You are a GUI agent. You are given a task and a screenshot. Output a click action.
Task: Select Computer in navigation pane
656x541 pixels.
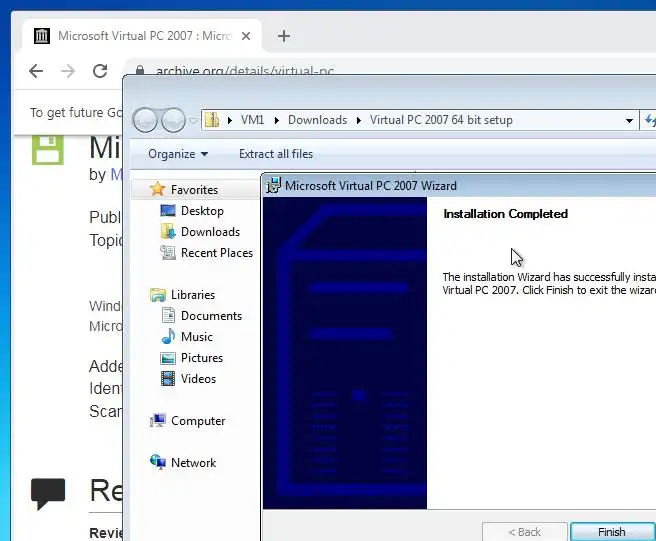(198, 421)
